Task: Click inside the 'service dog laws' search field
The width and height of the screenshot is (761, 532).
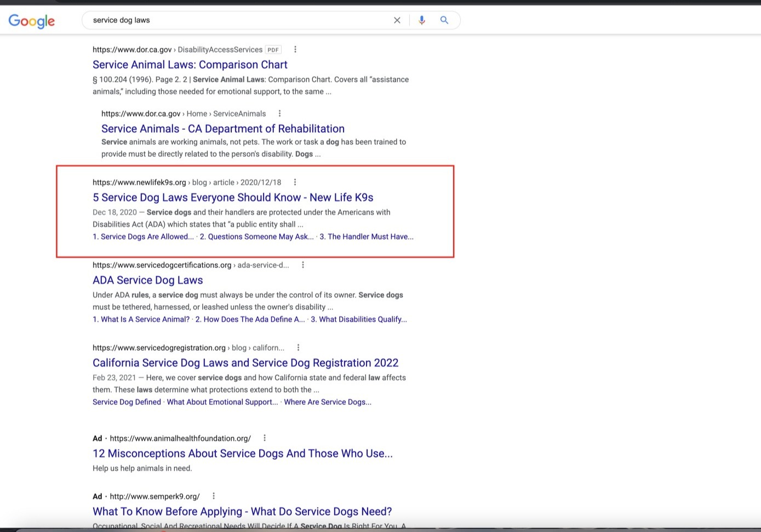Action: 236,20
